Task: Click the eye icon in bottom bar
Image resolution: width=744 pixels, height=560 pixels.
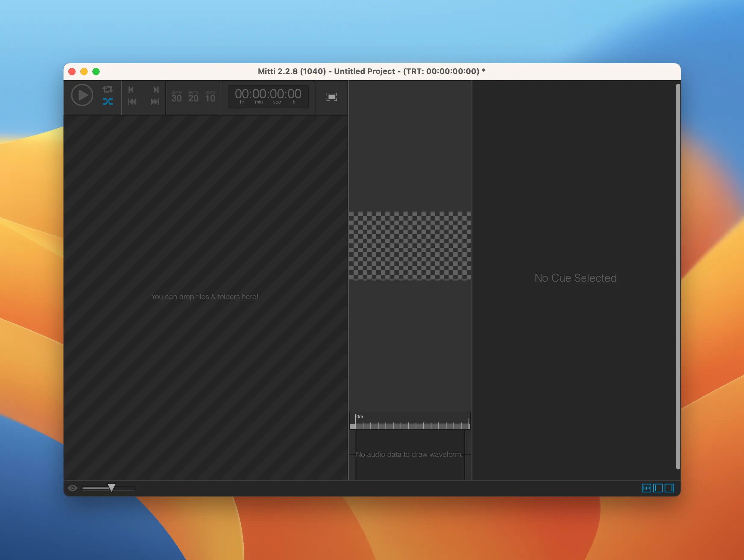Action: tap(72, 488)
